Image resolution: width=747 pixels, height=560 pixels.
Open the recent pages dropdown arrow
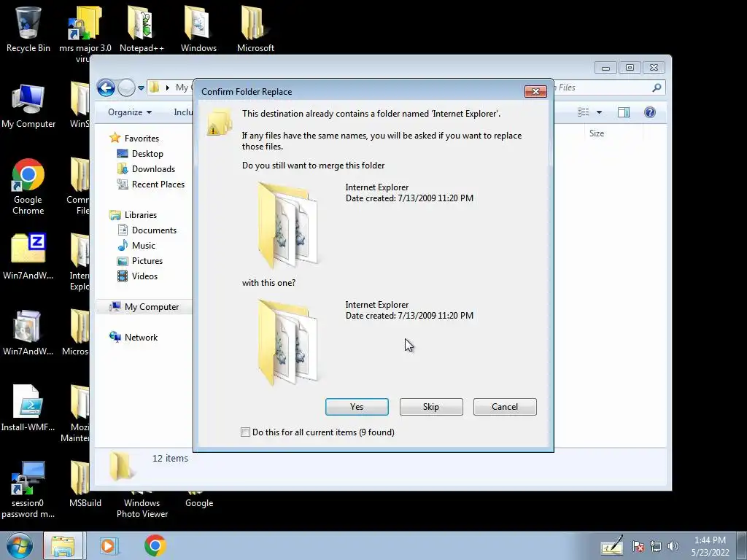141,88
